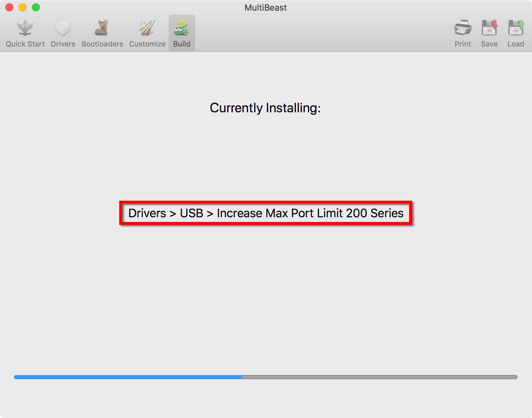Image resolution: width=532 pixels, height=418 pixels.
Task: Maximize the MultiBeast window
Action: (x=36, y=7)
